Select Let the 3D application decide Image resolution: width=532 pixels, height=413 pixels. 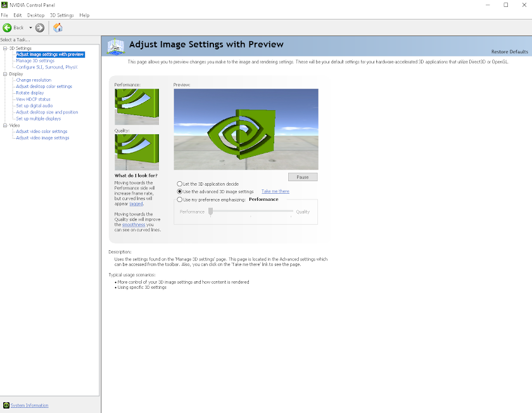click(x=208, y=184)
